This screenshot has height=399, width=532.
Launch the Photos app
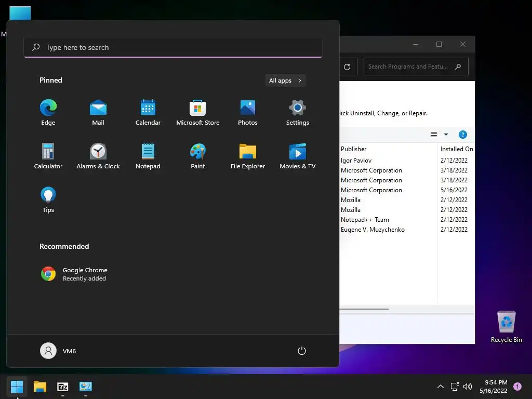[248, 113]
